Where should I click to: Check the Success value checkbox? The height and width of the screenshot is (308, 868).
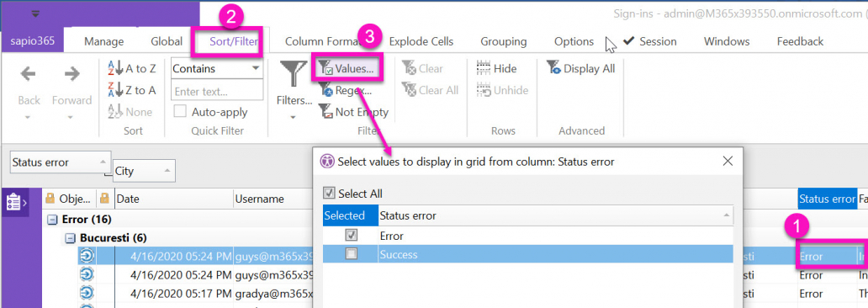pos(352,254)
